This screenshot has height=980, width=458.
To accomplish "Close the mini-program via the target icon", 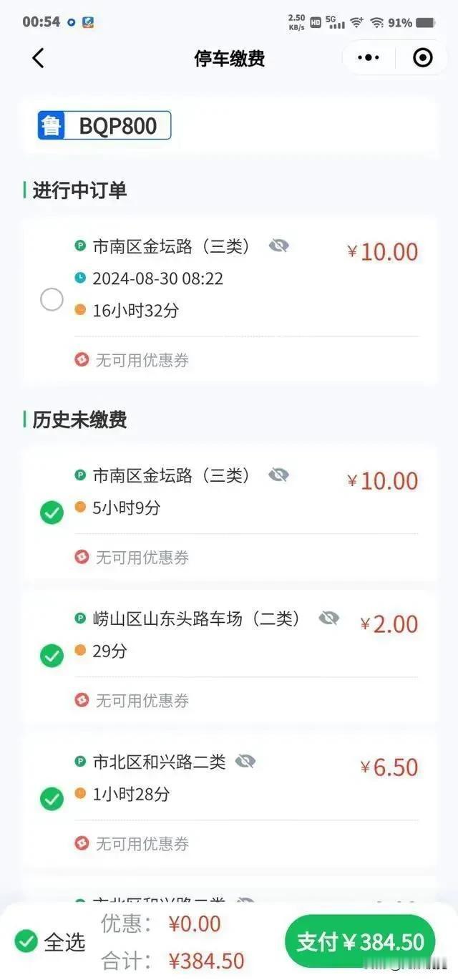I will (423, 58).
